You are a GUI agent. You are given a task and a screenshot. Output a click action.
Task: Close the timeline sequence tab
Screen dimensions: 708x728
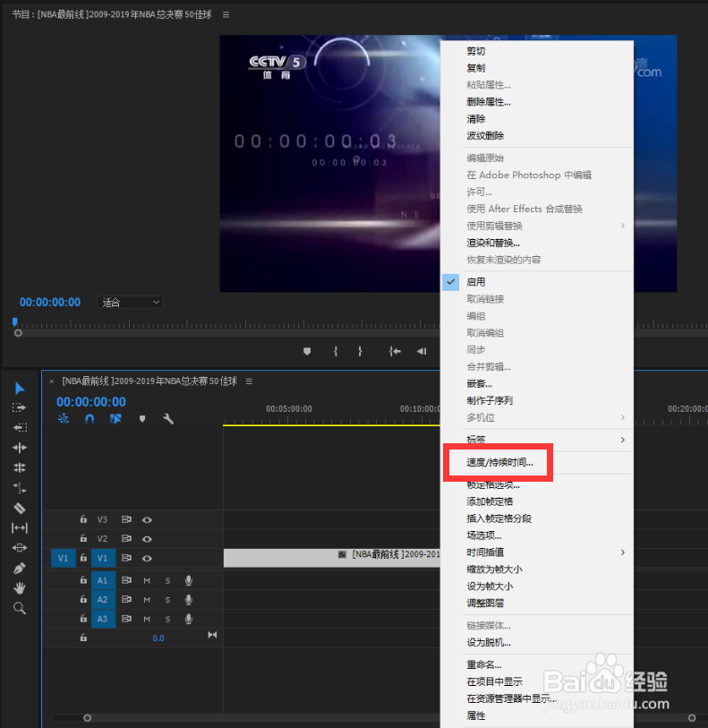pos(52,381)
